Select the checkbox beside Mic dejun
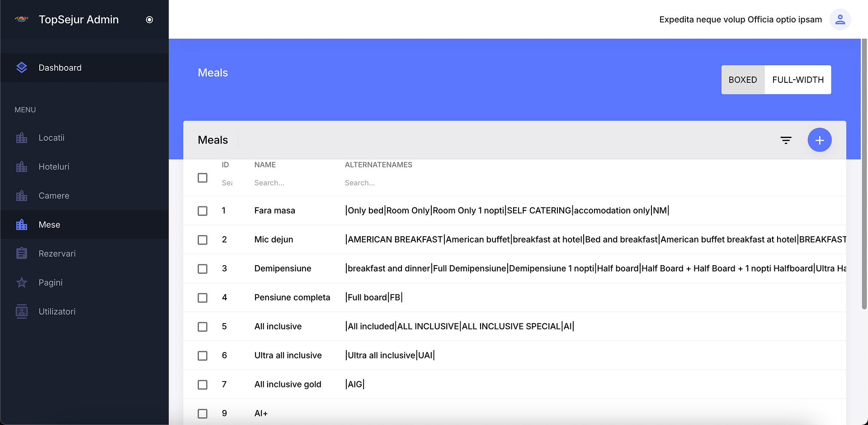This screenshot has height=425, width=868. point(202,240)
